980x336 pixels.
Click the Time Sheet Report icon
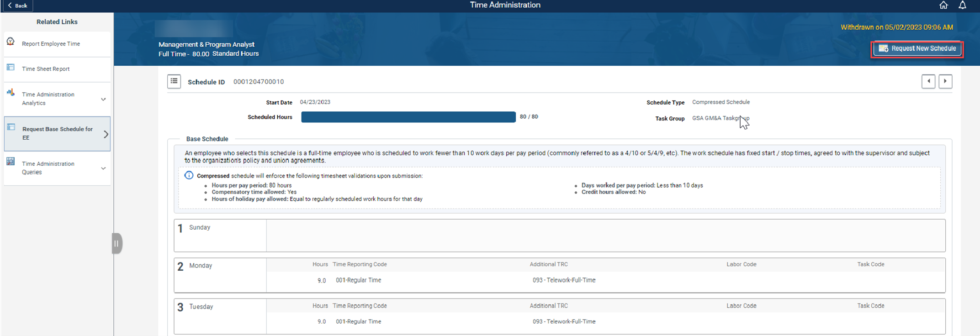[x=11, y=67]
